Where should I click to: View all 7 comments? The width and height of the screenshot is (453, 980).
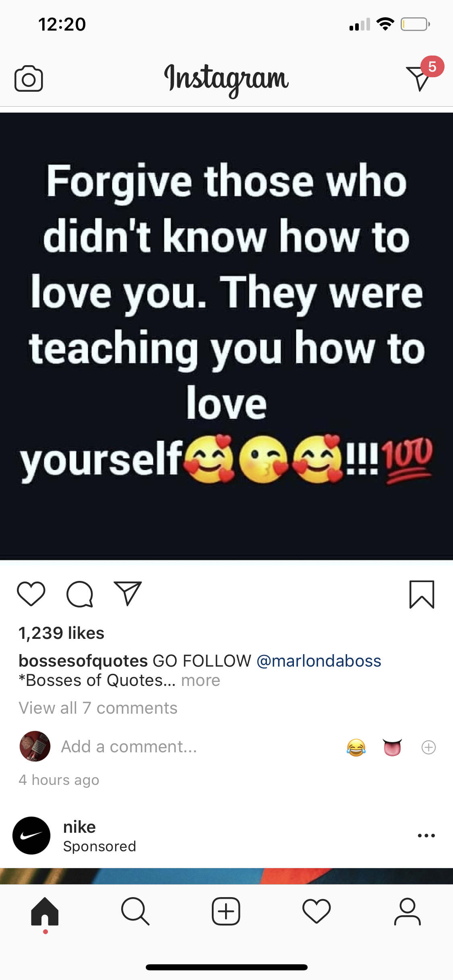(98, 708)
